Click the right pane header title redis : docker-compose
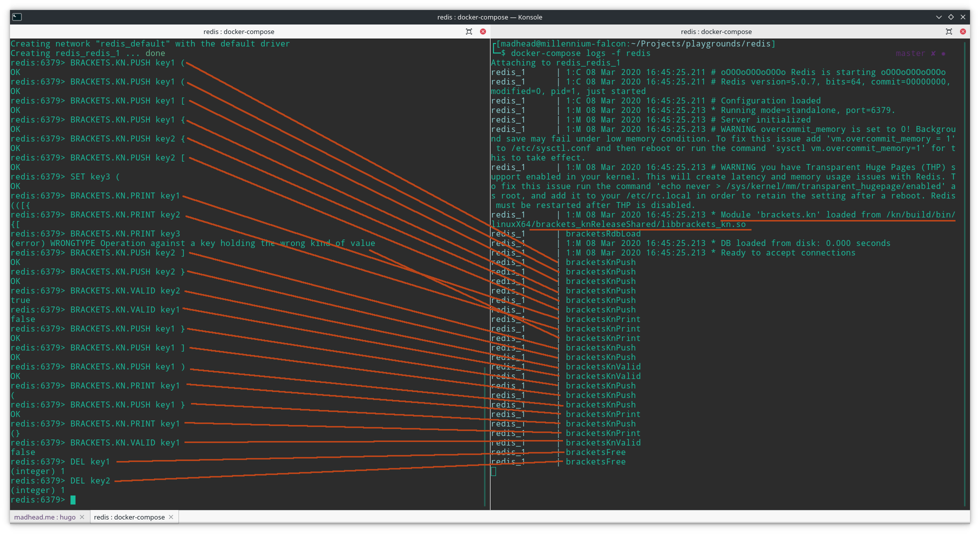980x534 pixels. tap(716, 31)
